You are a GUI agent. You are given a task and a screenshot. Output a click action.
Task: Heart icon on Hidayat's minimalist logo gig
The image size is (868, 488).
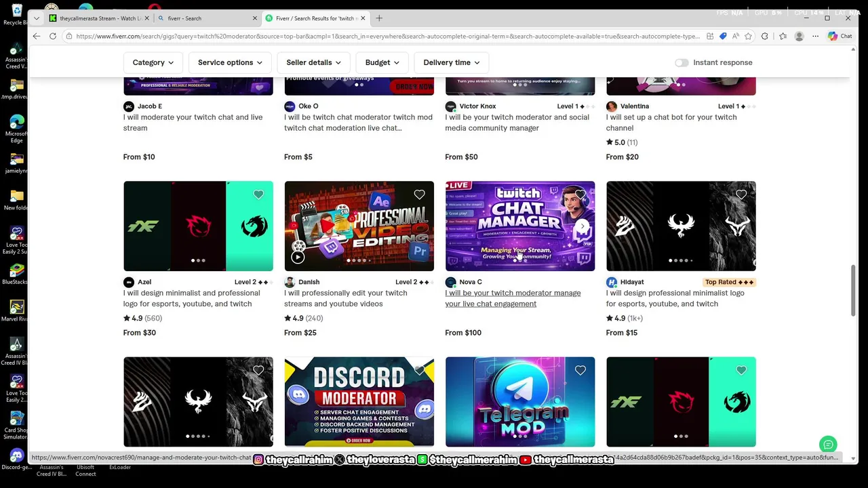point(741,195)
